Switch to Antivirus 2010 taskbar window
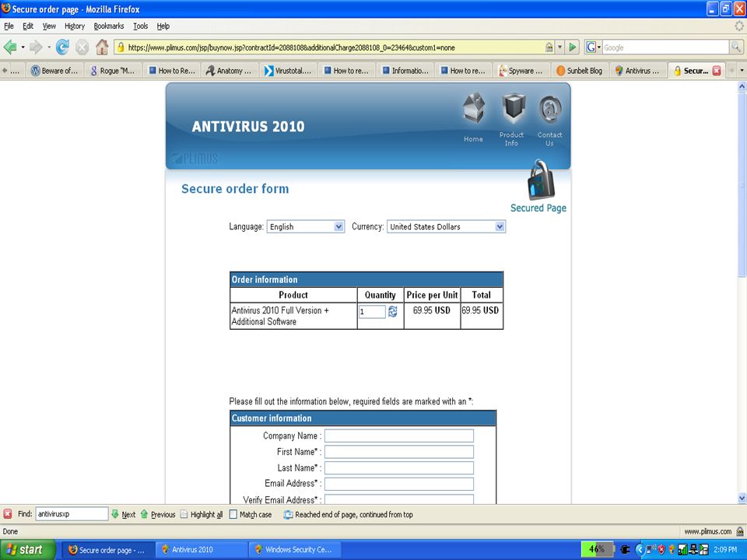This screenshot has height=560, width=747. [202, 550]
